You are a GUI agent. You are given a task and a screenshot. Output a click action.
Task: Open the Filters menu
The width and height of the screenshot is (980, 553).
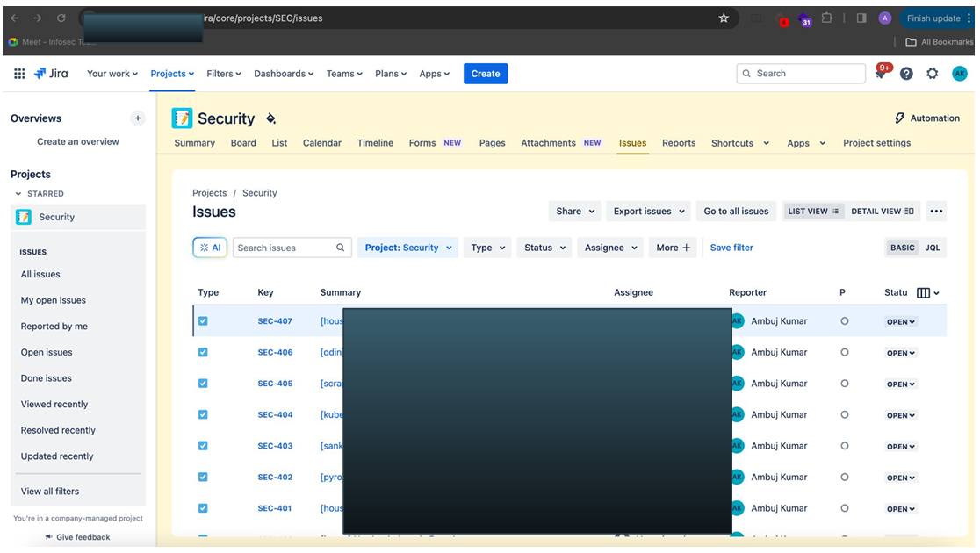[224, 74]
